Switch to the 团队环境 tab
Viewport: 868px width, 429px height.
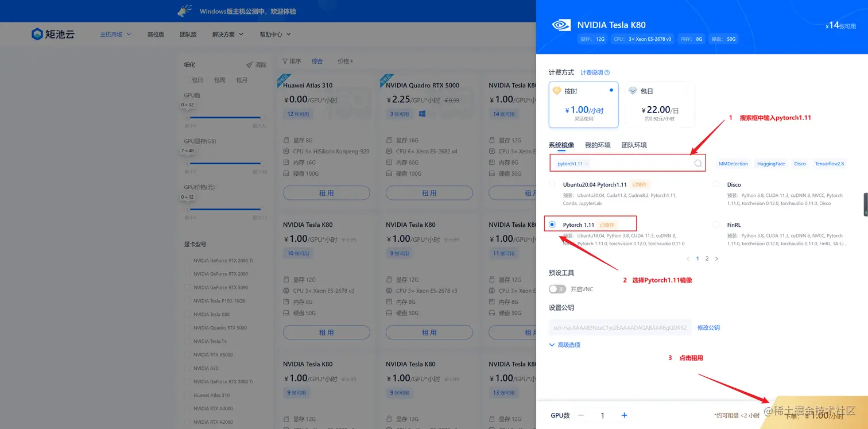point(634,145)
